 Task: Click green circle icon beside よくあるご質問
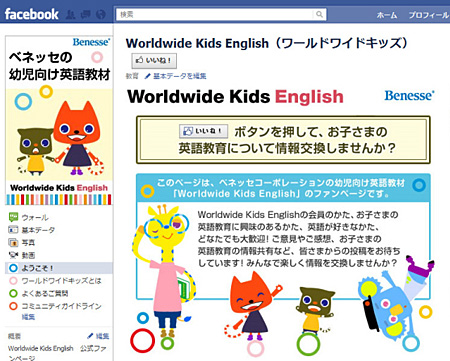coord(13,293)
